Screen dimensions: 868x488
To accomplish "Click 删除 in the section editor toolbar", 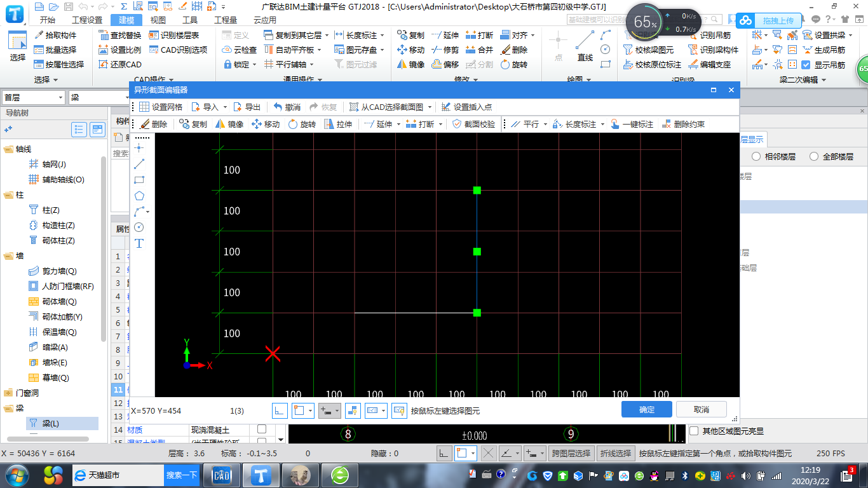I will coord(153,124).
